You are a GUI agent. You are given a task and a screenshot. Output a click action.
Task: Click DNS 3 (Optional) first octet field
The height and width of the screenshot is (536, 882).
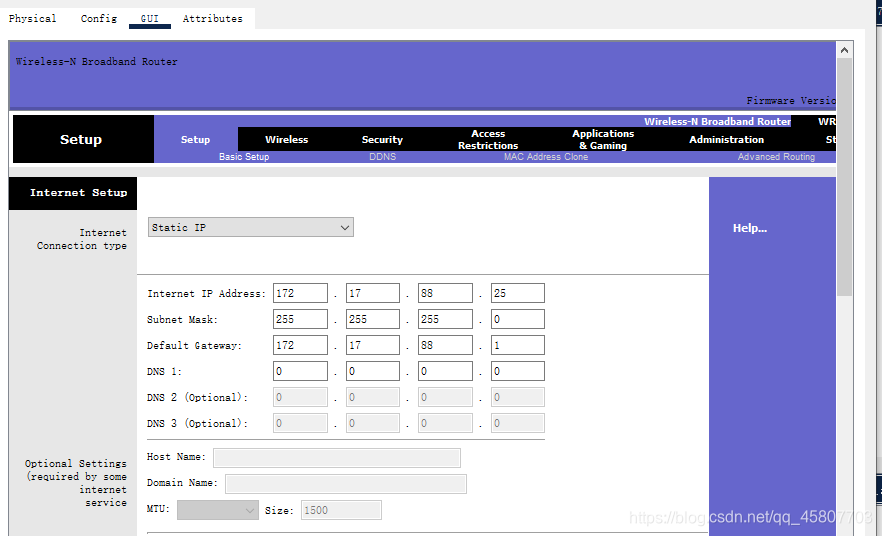click(x=300, y=423)
